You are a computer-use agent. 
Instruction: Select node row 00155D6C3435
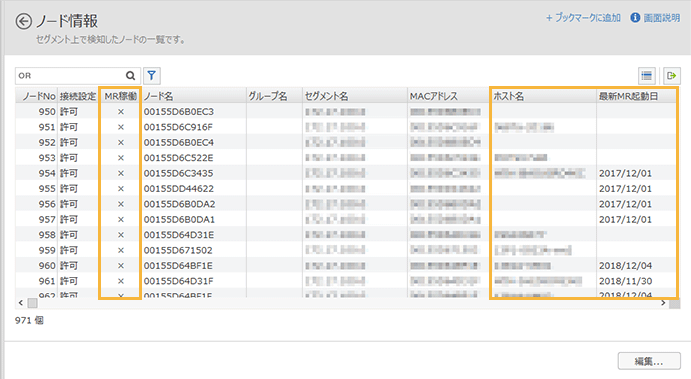[x=346, y=173]
